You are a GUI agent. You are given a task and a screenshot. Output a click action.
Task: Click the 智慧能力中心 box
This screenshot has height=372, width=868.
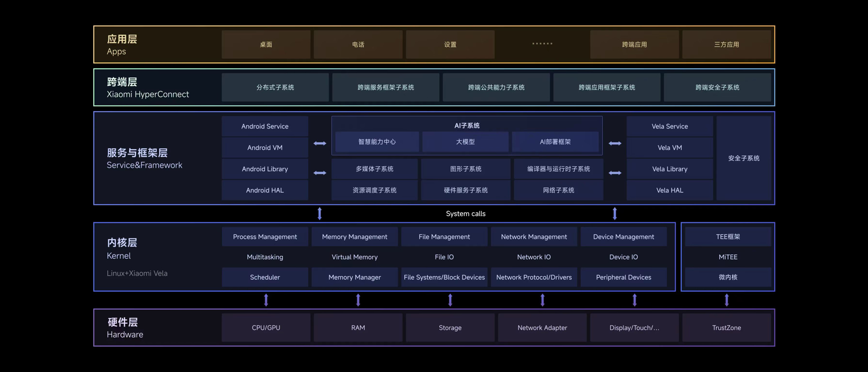click(377, 142)
